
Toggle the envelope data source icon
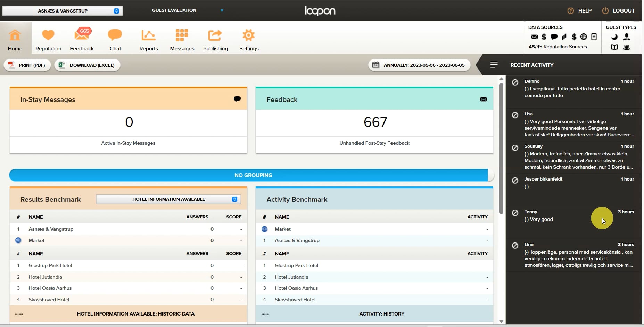(x=534, y=37)
